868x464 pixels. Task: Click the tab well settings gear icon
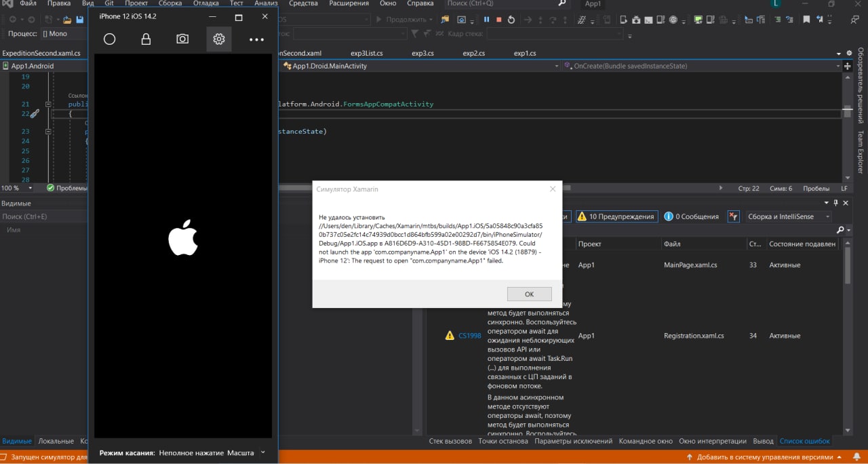(x=850, y=53)
